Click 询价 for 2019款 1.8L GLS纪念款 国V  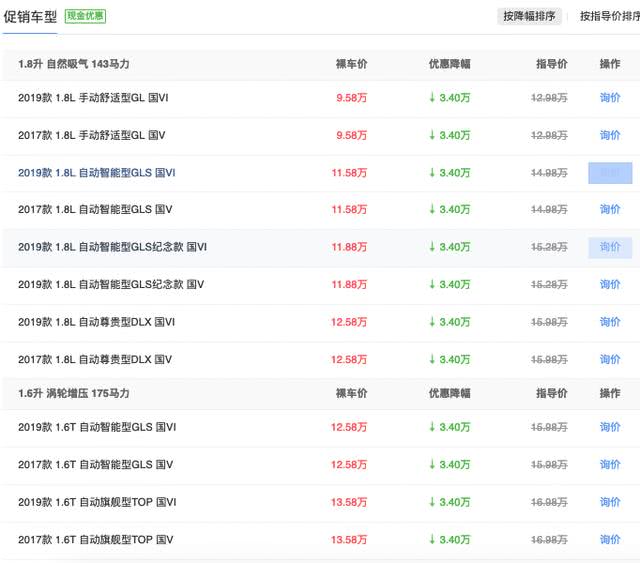tap(610, 284)
